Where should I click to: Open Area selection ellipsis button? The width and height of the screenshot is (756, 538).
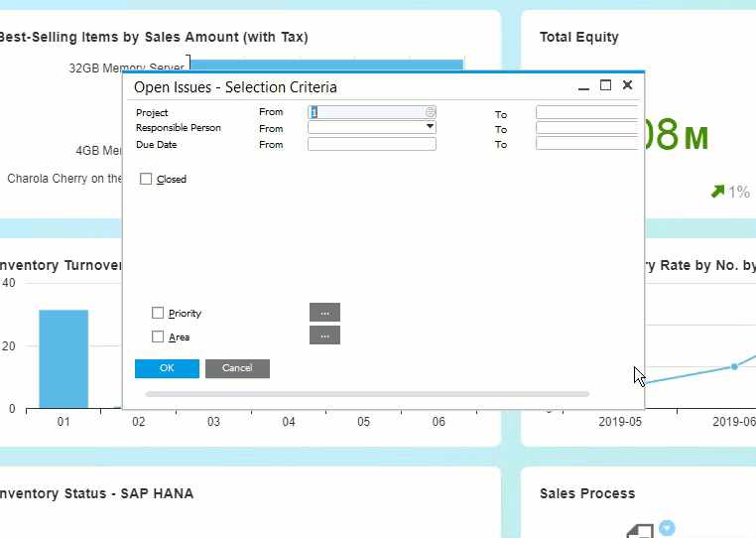(x=324, y=336)
